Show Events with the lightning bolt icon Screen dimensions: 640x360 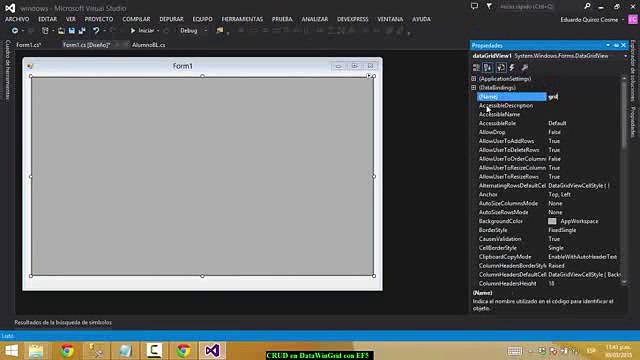click(512, 68)
